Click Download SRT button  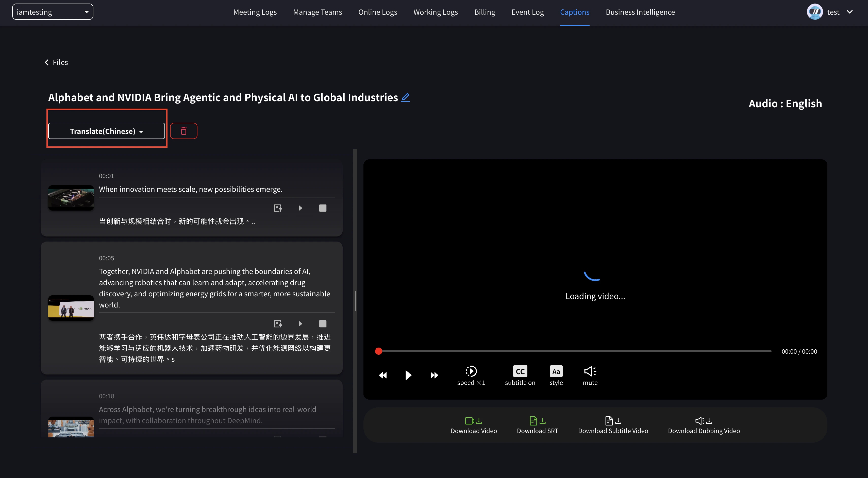coord(537,425)
